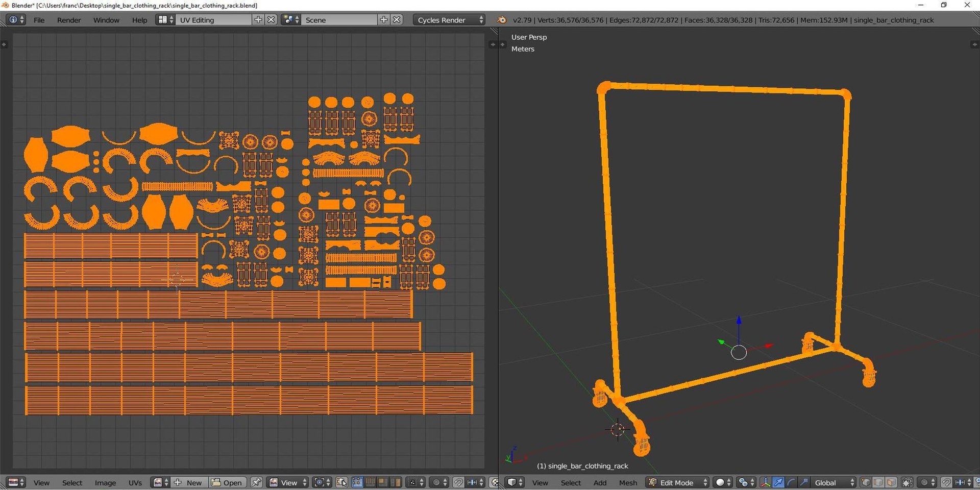Select vertex select mode icon in 3D view
This screenshot has height=490, width=980.
[x=866, y=482]
